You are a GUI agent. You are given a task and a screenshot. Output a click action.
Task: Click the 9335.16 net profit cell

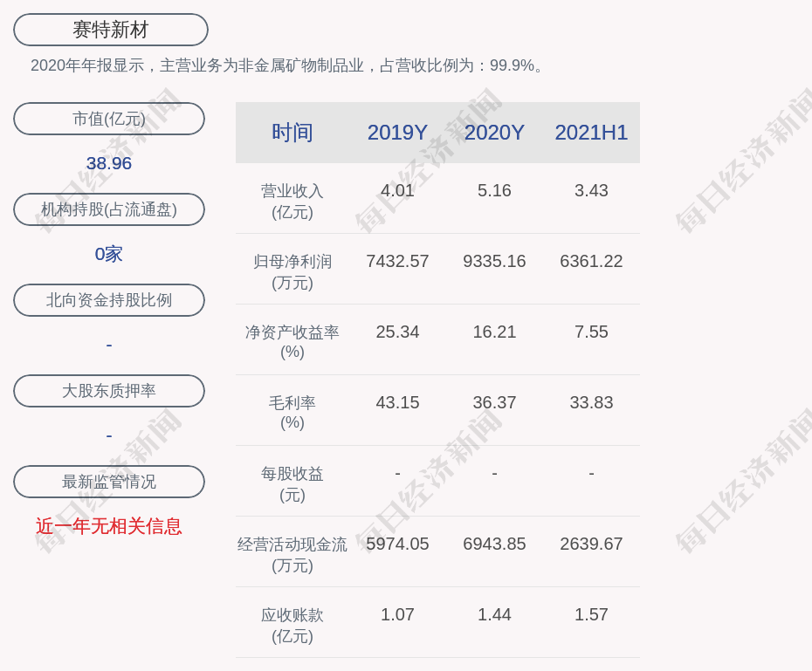(x=494, y=261)
